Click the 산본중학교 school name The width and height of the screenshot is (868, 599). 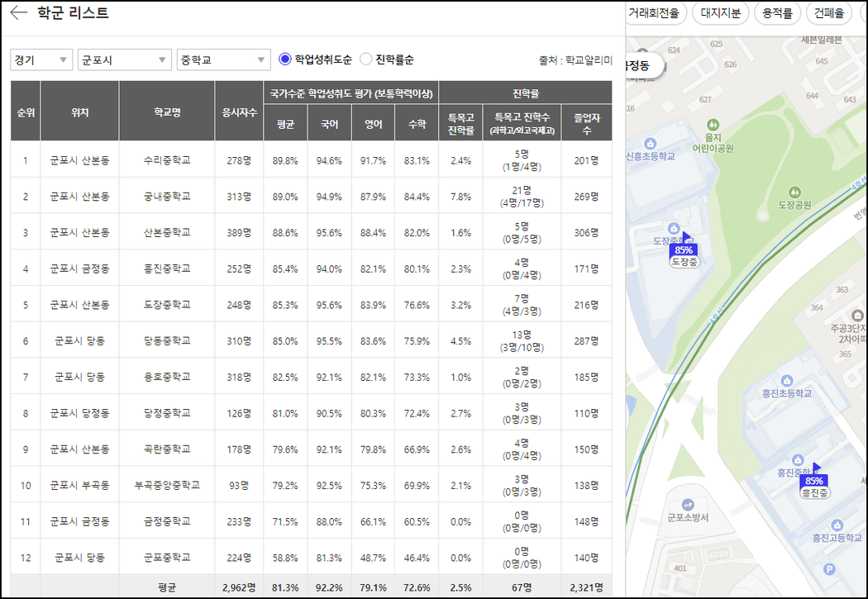pyautogui.click(x=167, y=233)
